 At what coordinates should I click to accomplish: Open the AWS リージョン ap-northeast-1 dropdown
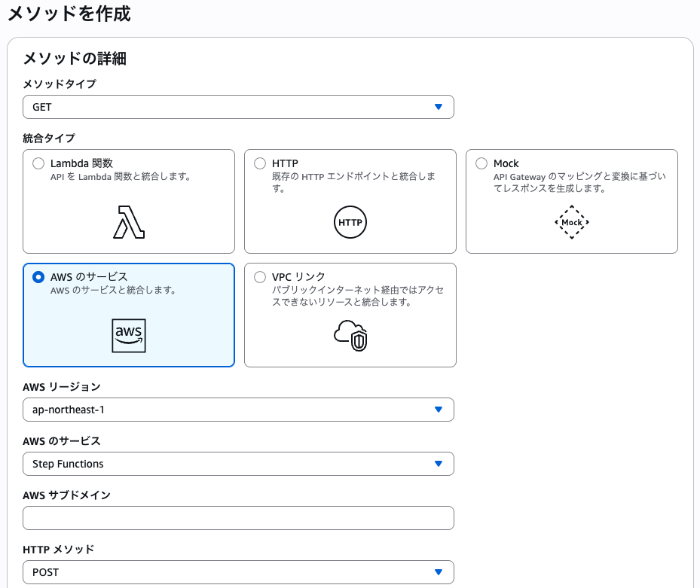[238, 410]
